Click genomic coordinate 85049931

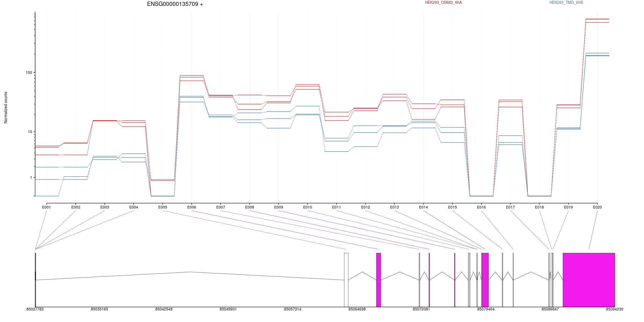(x=228, y=309)
